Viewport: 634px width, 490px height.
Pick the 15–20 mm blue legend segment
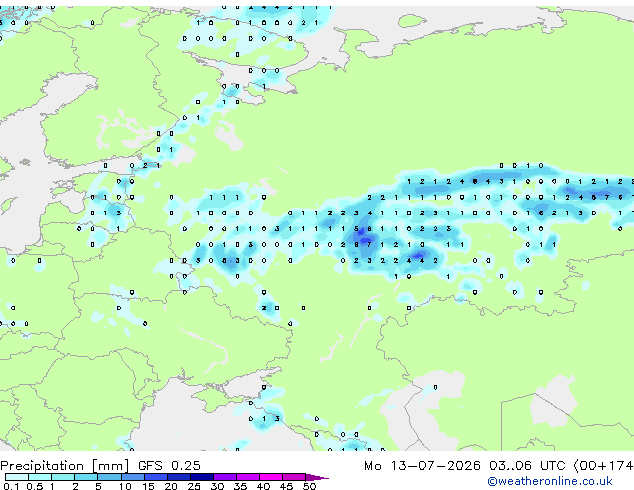click(x=156, y=477)
